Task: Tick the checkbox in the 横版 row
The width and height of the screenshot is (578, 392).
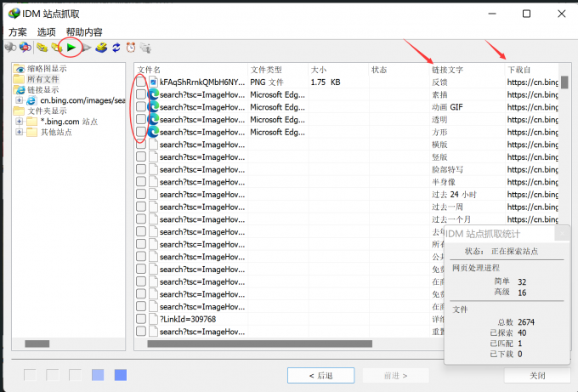Action: click(141, 145)
